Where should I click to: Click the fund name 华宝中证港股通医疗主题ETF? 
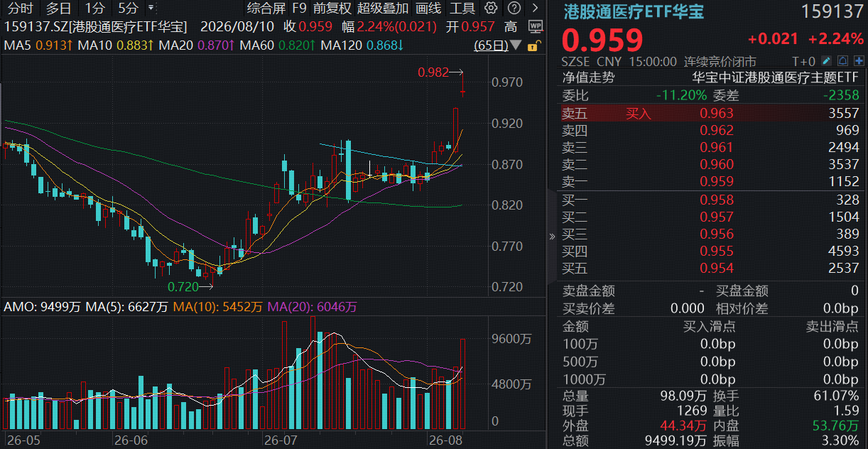pyautogui.click(x=776, y=78)
